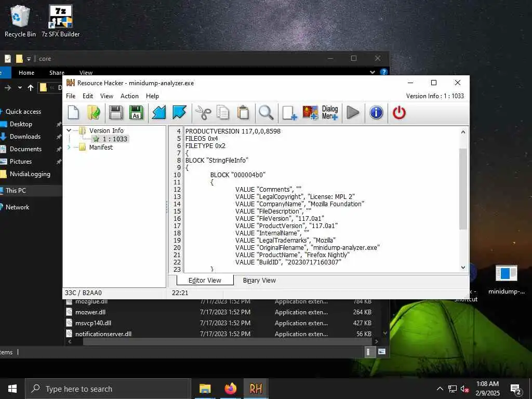Click the Save floppy disk icon

[x=116, y=113]
